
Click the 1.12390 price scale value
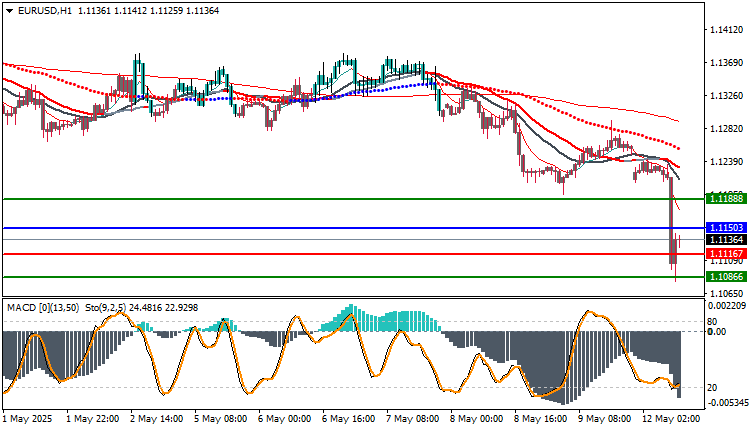727,162
